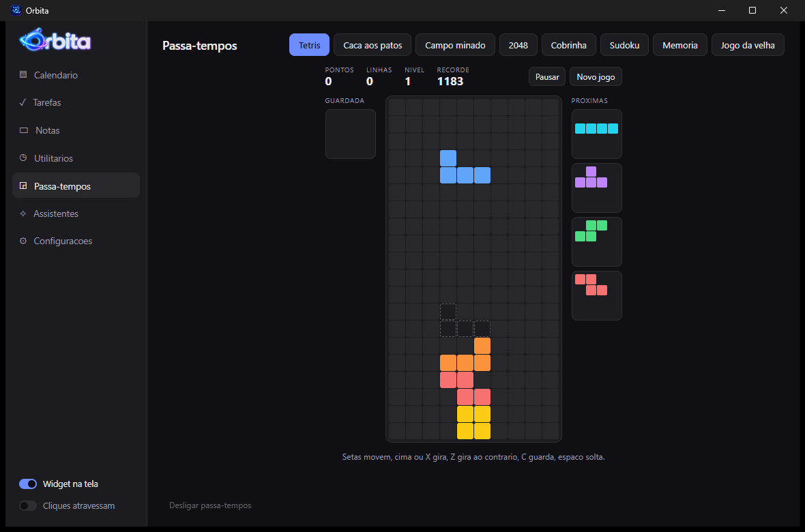Viewport: 805px width, 532px height.
Task: Open the Jogo da velha tab
Action: (x=748, y=45)
